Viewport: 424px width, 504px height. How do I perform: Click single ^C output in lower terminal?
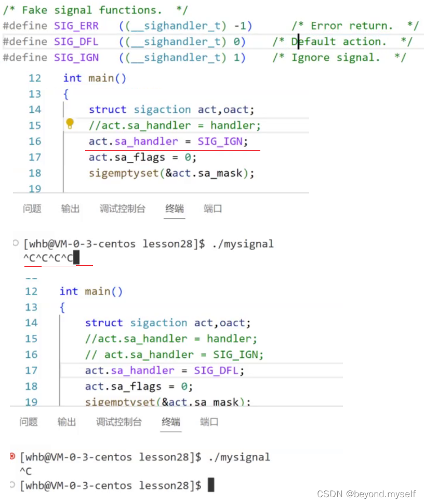click(25, 471)
